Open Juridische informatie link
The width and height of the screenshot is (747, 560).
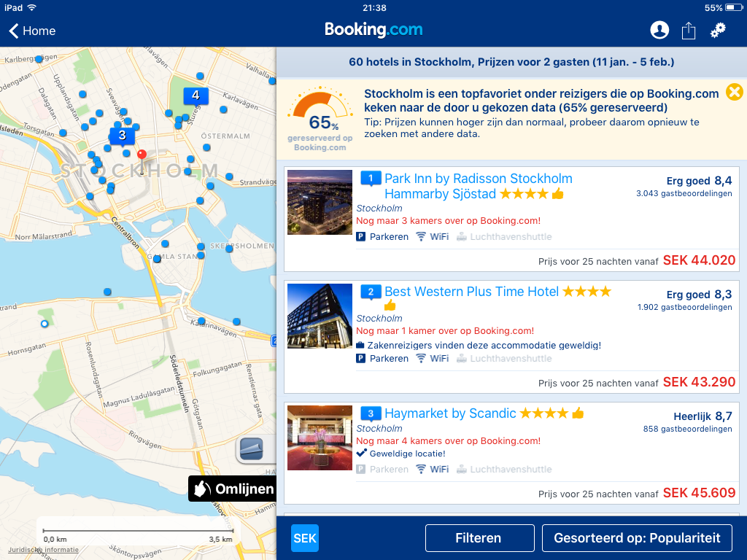[43, 550]
